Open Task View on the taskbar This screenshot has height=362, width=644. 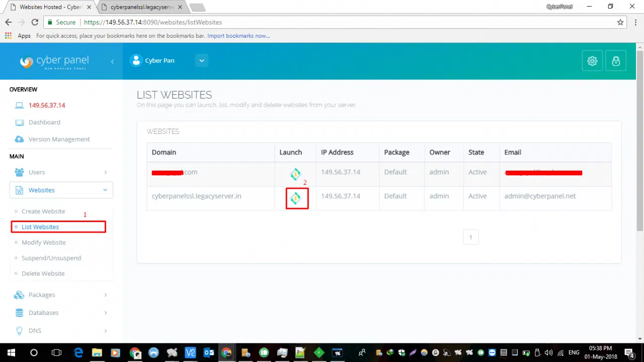coord(57,352)
